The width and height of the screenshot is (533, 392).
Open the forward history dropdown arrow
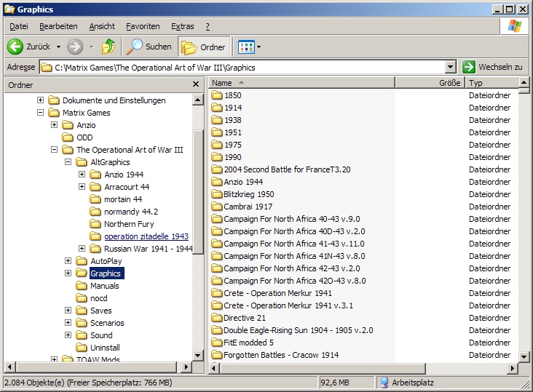point(92,47)
